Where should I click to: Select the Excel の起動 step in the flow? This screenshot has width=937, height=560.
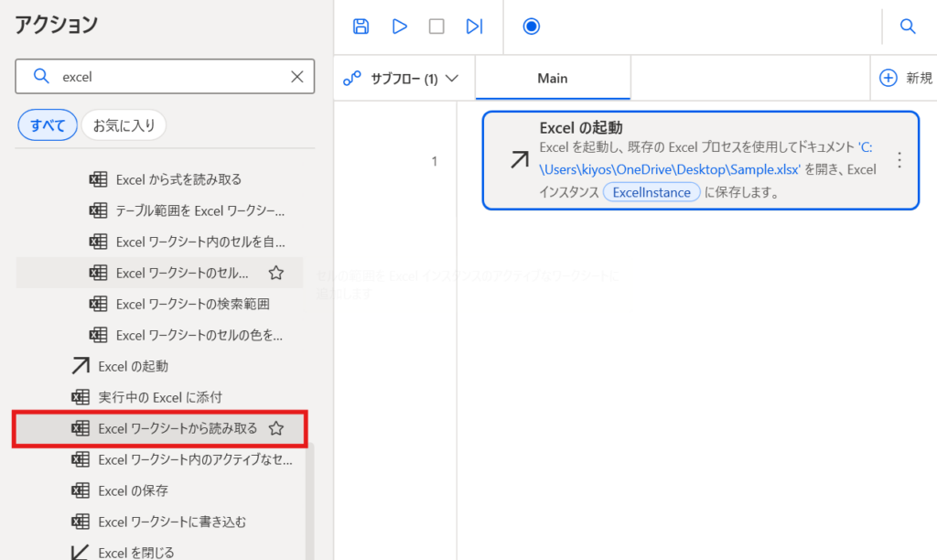coord(700,160)
